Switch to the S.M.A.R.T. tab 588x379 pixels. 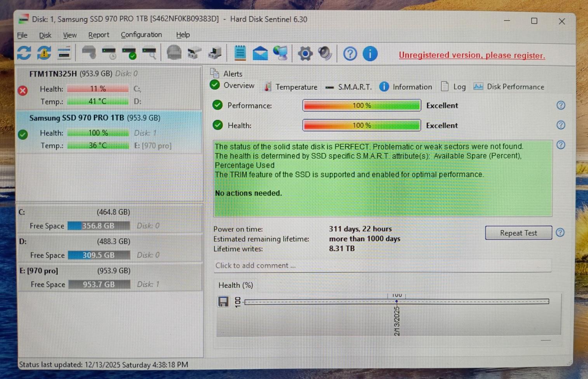(348, 87)
